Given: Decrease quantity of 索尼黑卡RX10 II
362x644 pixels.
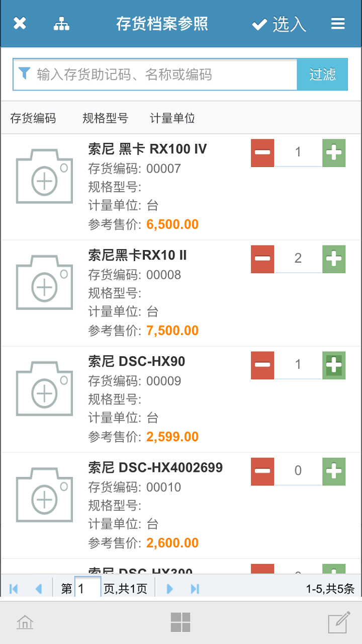Looking at the screenshot, I should pyautogui.click(x=262, y=259).
